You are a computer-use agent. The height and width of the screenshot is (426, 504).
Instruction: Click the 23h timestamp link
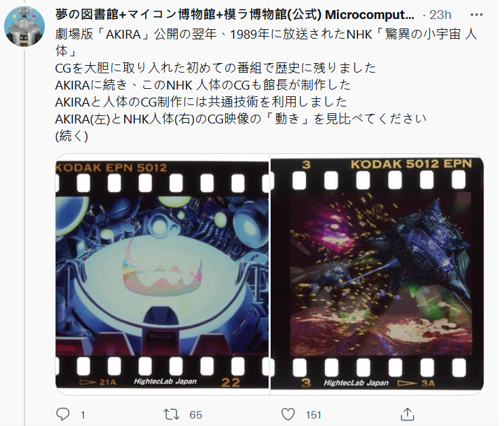click(440, 15)
